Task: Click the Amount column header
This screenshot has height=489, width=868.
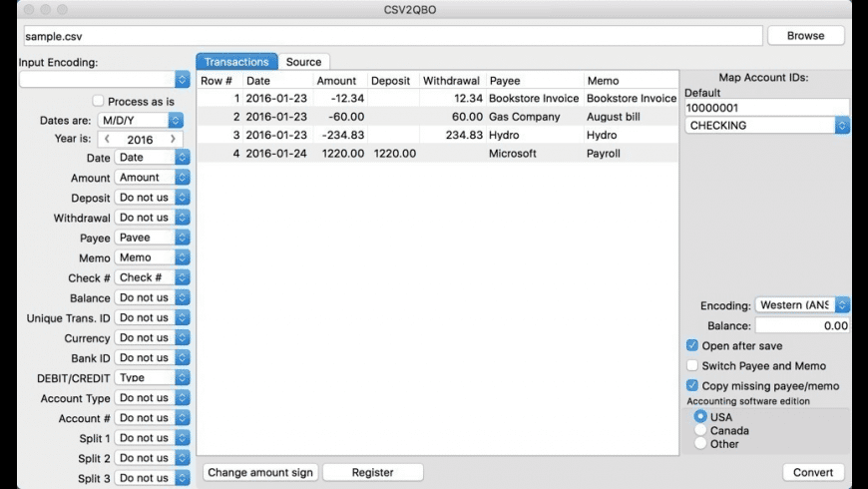Action: click(x=340, y=80)
